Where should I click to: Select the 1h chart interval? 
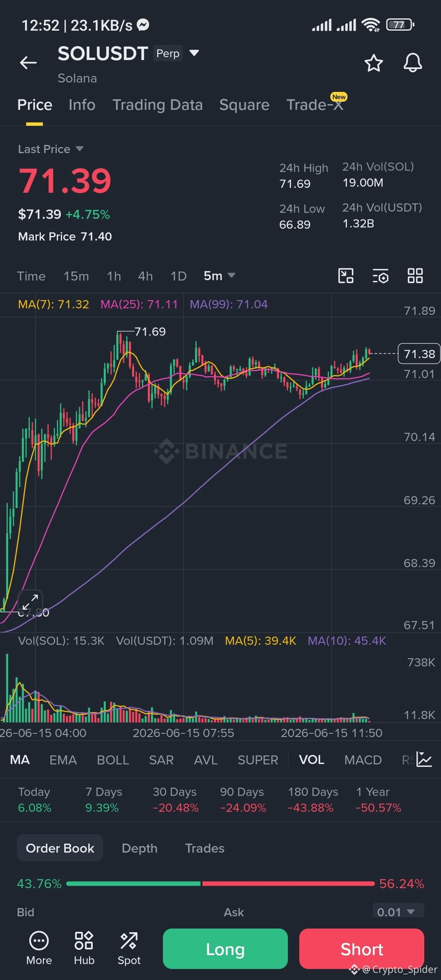point(114,276)
